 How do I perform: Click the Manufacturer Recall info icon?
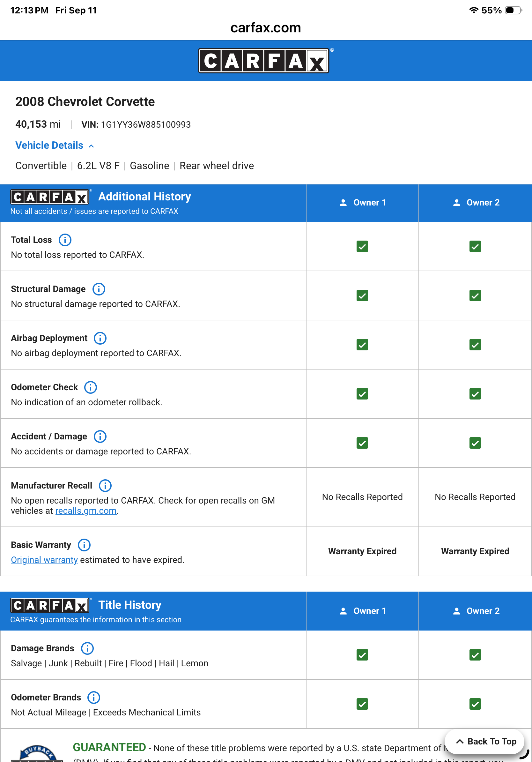[x=105, y=485]
